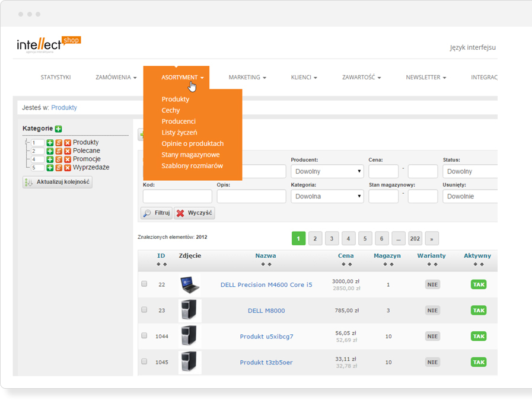Open Opinie o produktach menu entry

pyautogui.click(x=192, y=143)
